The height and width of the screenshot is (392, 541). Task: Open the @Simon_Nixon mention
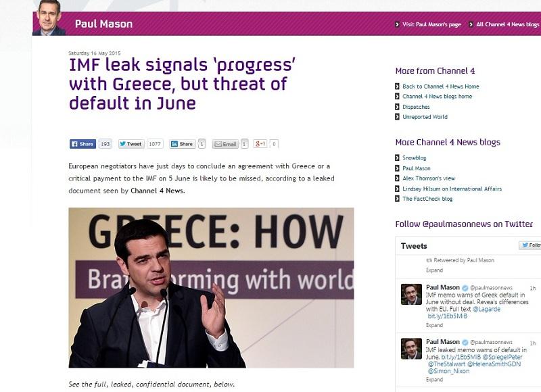coord(448,371)
